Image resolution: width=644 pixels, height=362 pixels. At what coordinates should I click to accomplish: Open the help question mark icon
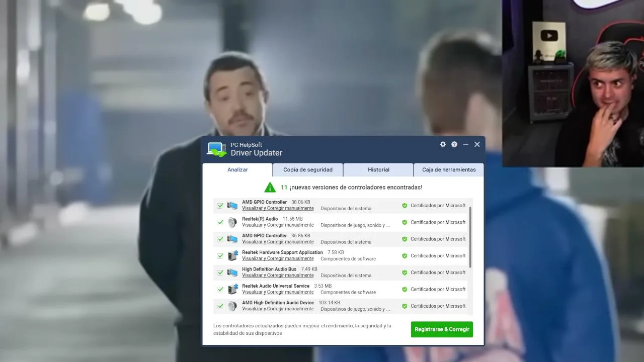coord(454,144)
